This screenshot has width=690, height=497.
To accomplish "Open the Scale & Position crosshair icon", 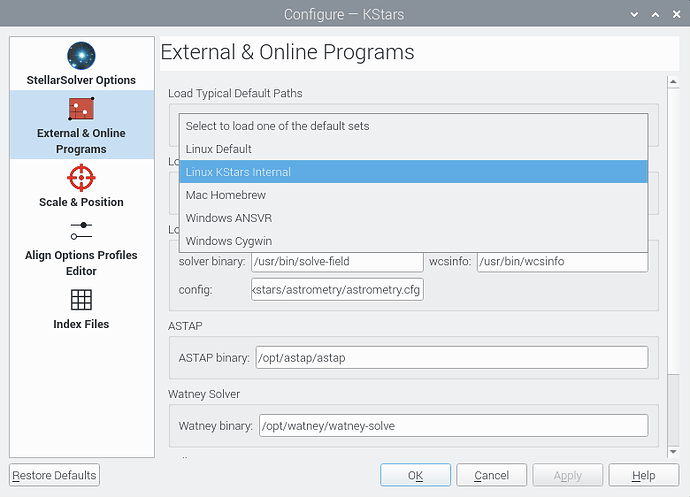I will pyautogui.click(x=81, y=178).
